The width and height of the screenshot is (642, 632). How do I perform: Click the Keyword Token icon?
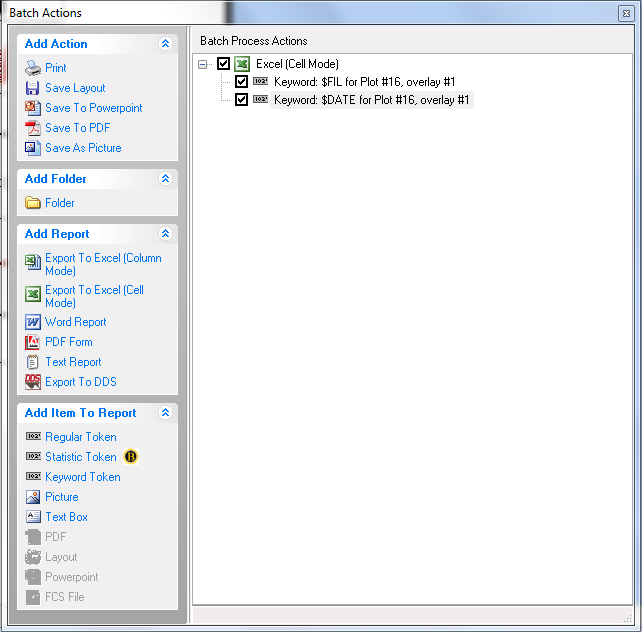tap(33, 476)
